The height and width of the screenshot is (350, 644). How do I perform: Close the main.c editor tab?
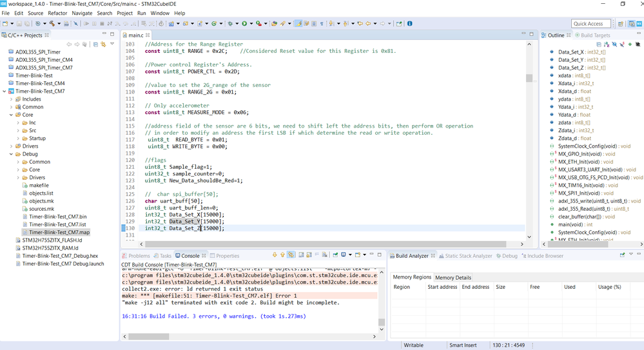(x=148, y=35)
